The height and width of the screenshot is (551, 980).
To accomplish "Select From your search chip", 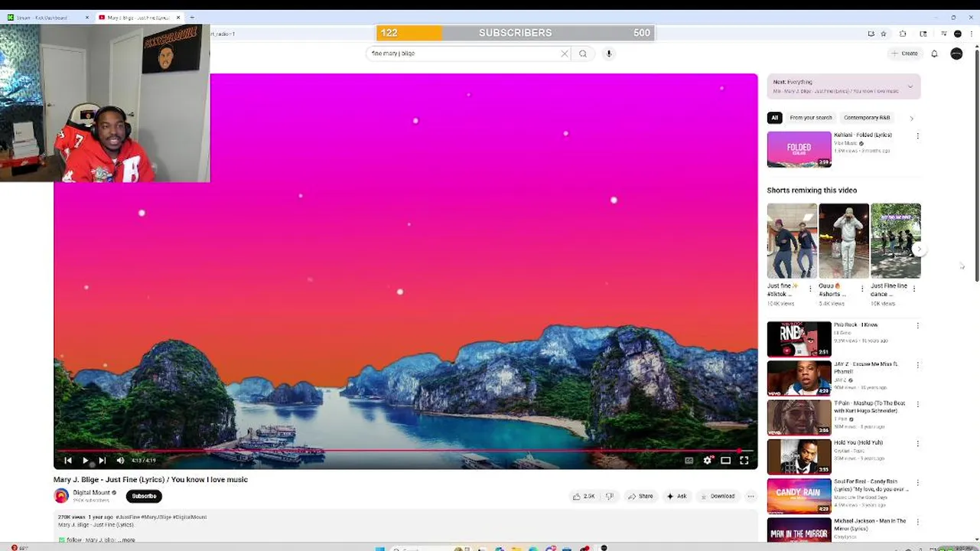I will coord(810,118).
